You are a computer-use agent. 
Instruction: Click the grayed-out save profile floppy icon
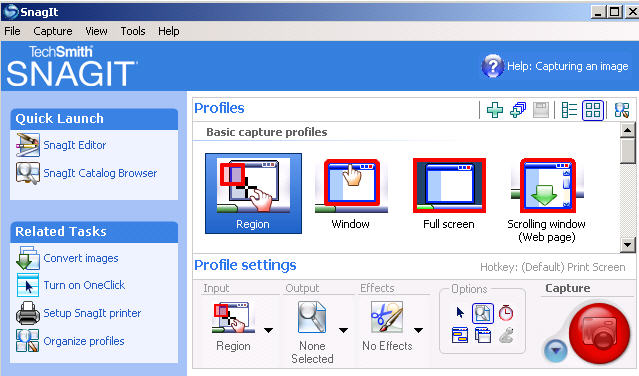coord(541,110)
